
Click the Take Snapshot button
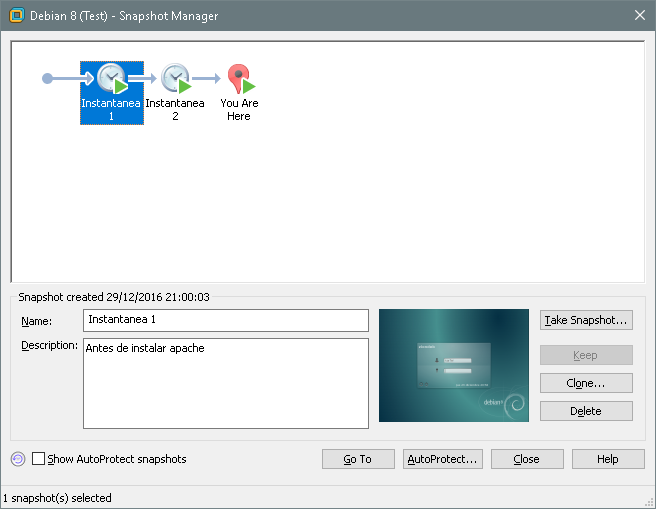(x=586, y=320)
